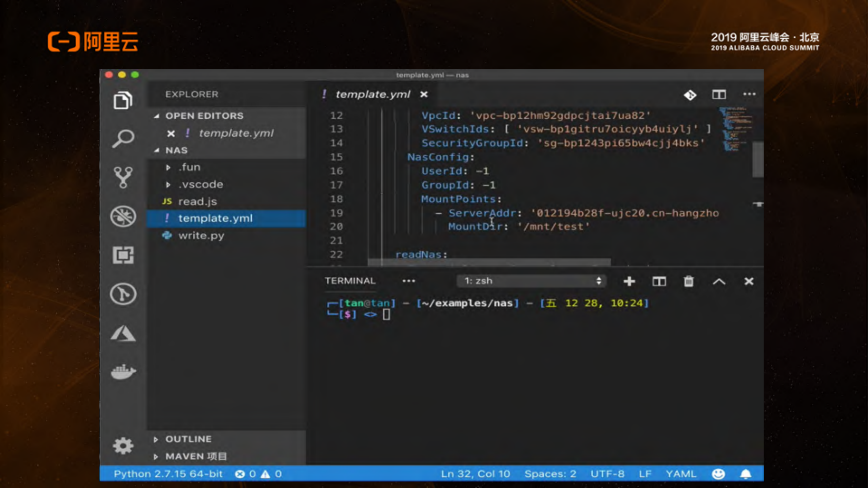This screenshot has height=488, width=868.
Task: Open the Manage gear settings icon
Action: point(123,446)
